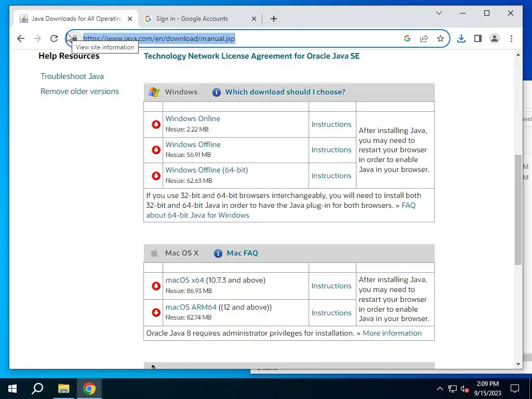
Task: Close the Sign in - Google Accounts tab
Action: [x=254, y=19]
